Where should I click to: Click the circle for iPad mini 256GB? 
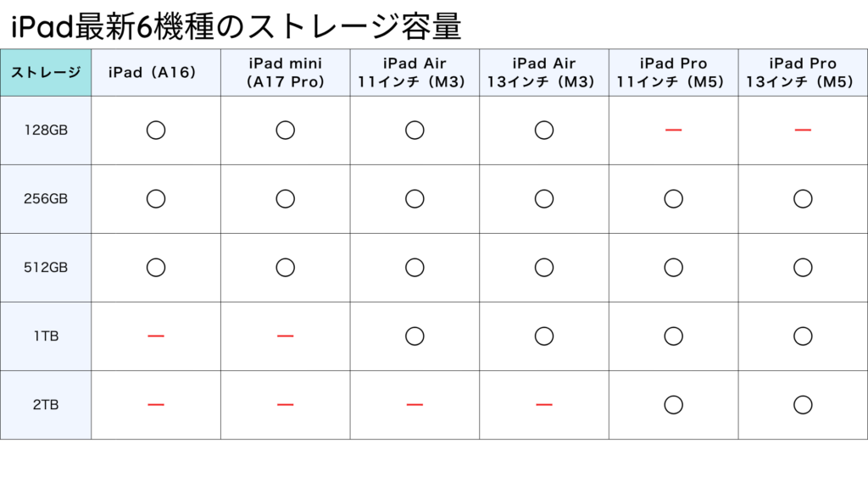pos(285,199)
